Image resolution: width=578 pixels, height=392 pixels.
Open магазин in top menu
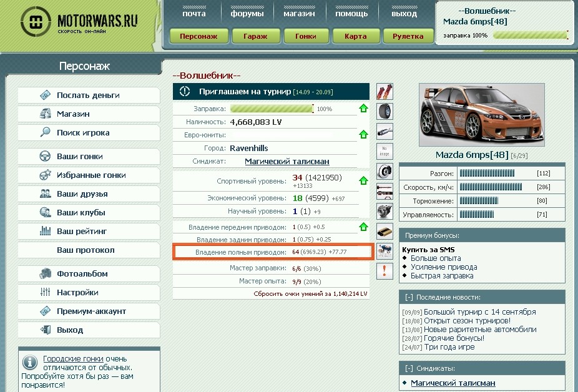point(300,14)
